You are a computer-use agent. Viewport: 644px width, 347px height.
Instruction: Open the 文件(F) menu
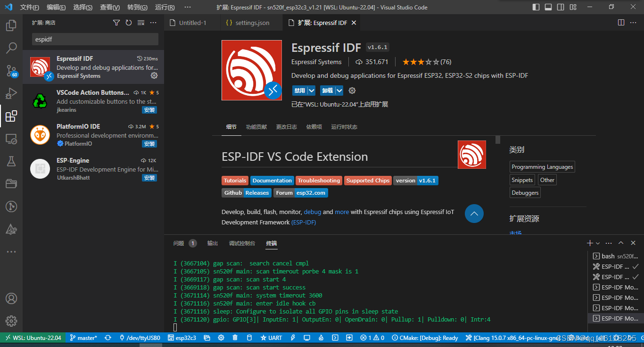pyautogui.click(x=30, y=8)
